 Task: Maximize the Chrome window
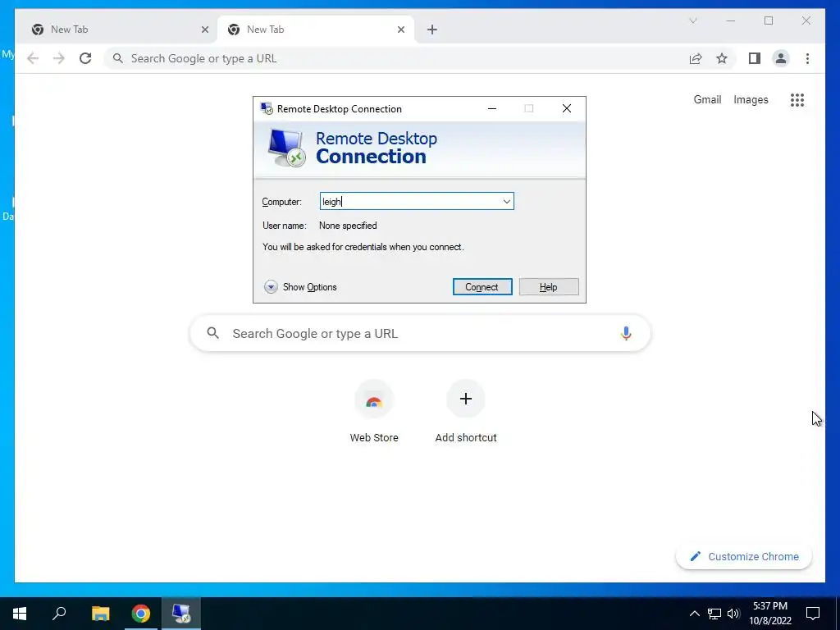[768, 21]
